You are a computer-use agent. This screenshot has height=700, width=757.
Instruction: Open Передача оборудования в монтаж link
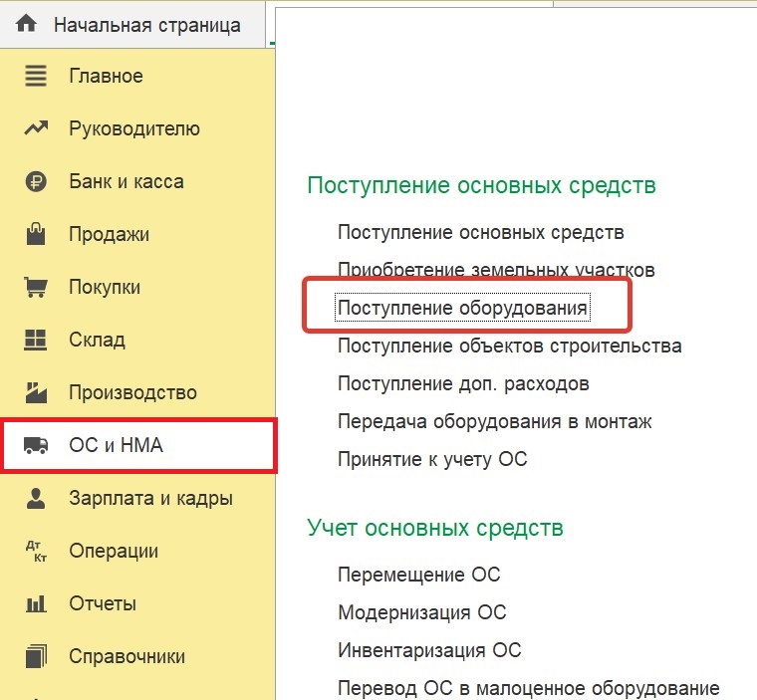click(495, 421)
